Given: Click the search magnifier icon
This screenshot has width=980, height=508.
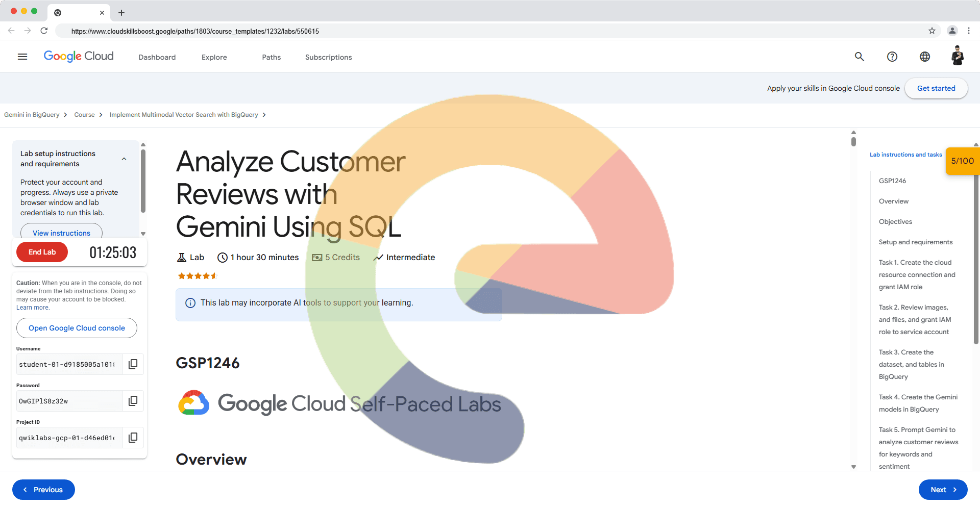Looking at the screenshot, I should click(x=860, y=57).
